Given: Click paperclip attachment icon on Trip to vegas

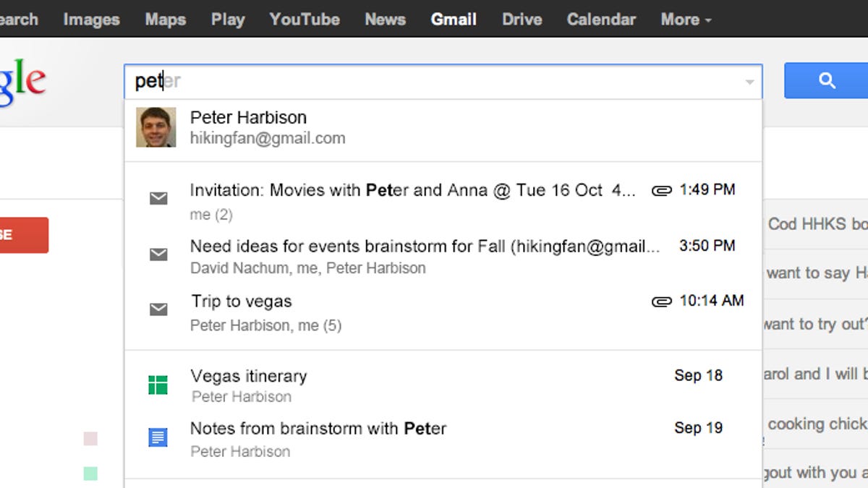Looking at the screenshot, I should 661,301.
